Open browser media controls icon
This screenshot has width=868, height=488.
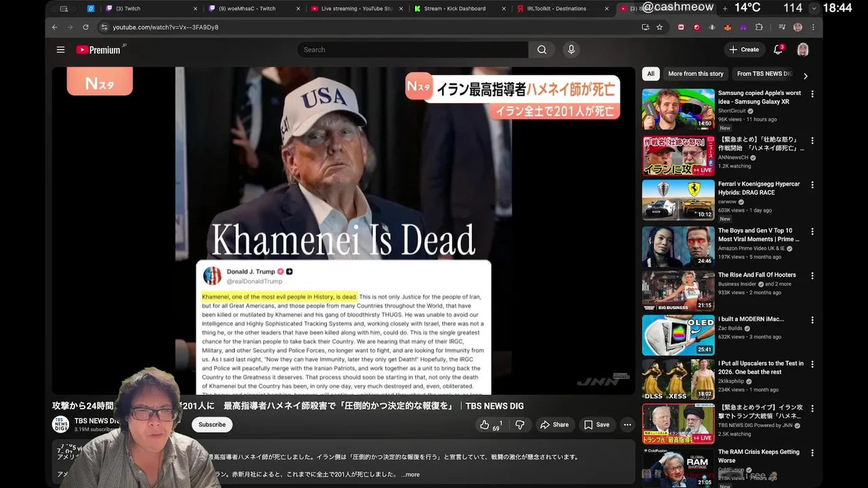pyautogui.click(x=782, y=27)
